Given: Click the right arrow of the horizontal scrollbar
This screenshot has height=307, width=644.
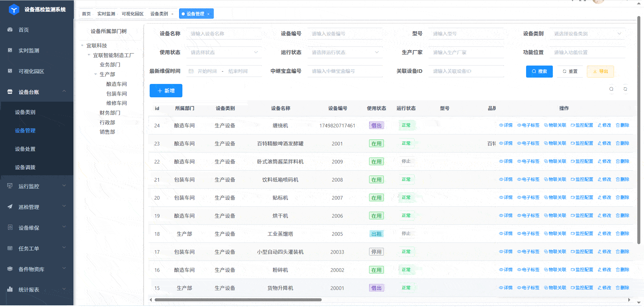Looking at the screenshot, I should click(x=629, y=300).
